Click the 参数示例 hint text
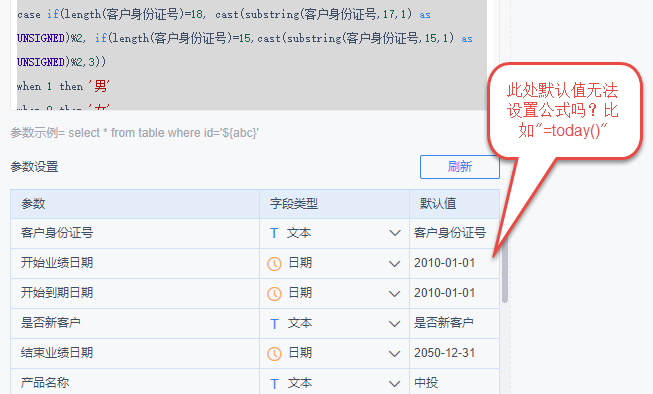The width and height of the screenshot is (653, 394). [x=135, y=133]
